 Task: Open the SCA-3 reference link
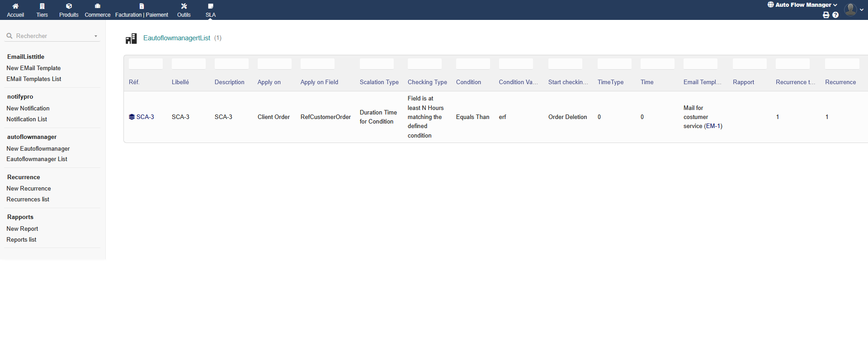coord(145,117)
